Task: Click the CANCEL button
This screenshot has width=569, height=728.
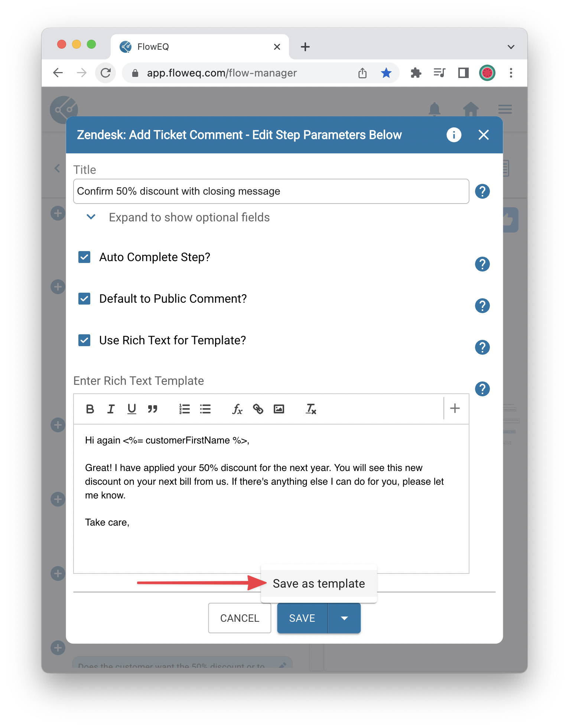Action: (x=240, y=618)
